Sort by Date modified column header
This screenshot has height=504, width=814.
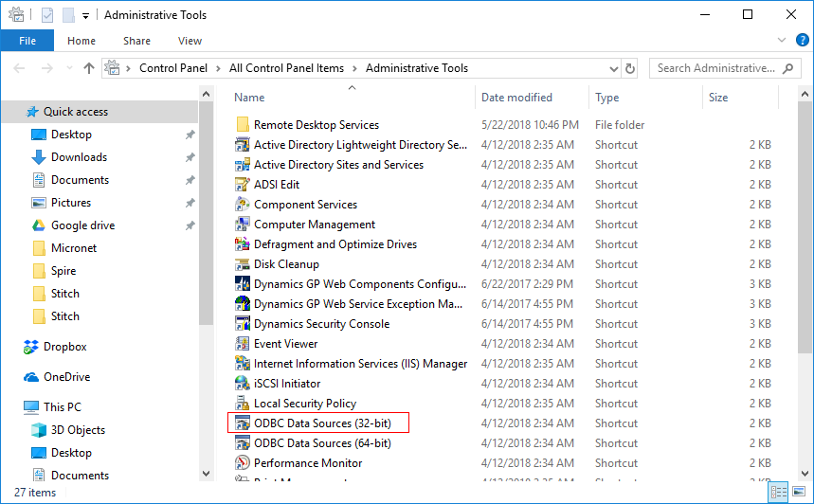(516, 98)
